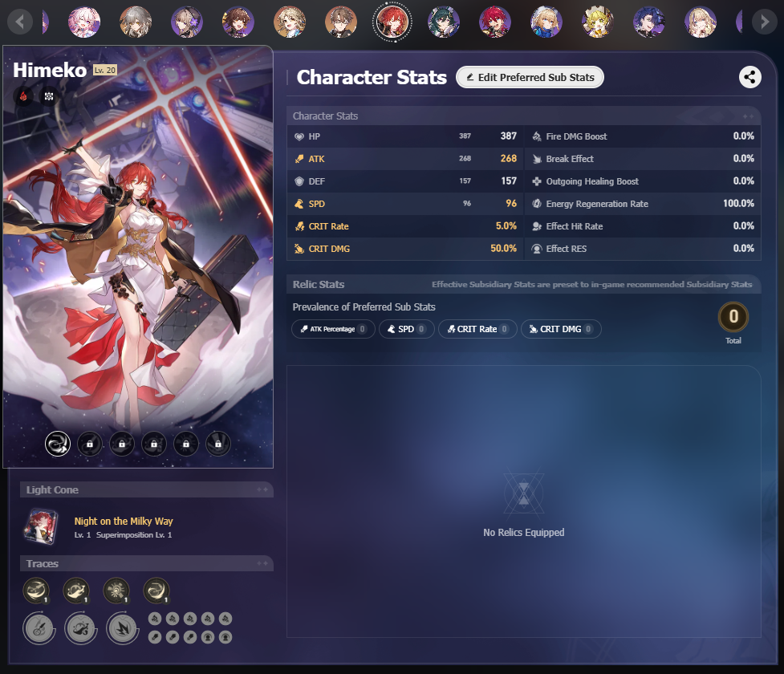Click the second large grey bonus ability trace
The width and height of the screenshot is (784, 674).
tap(80, 628)
